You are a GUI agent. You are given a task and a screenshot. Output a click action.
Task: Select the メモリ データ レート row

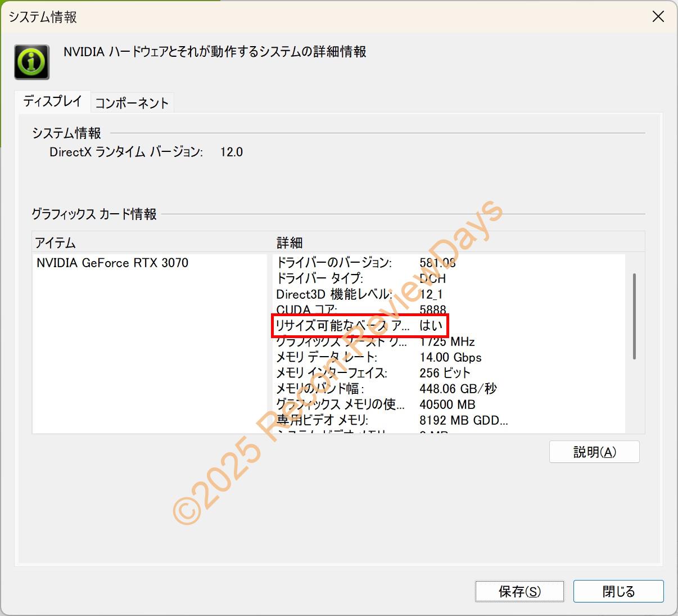tap(365, 357)
